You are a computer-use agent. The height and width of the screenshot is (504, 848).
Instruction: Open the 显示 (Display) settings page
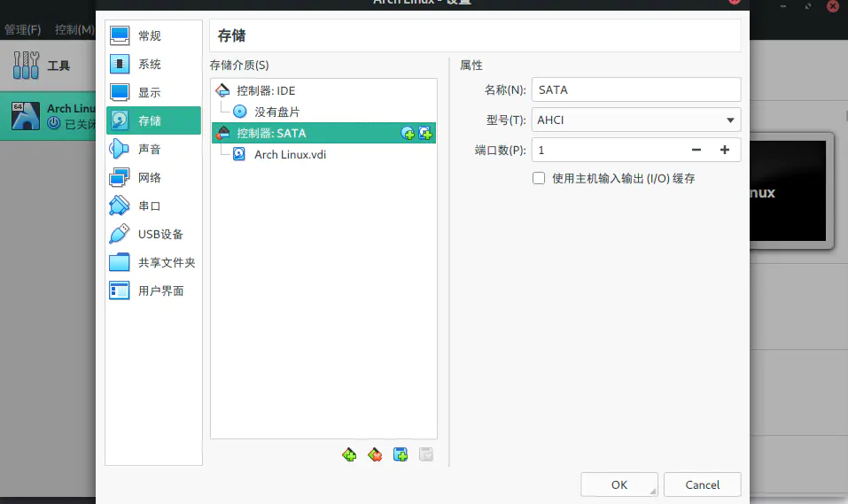(153, 92)
